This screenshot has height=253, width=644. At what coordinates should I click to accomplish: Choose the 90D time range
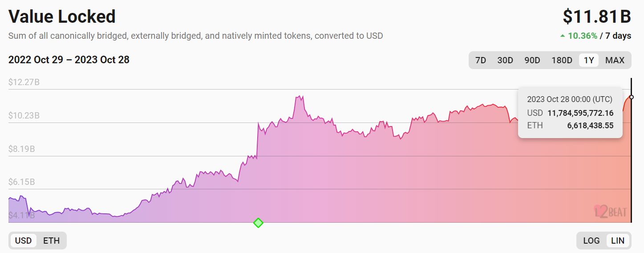(532, 60)
